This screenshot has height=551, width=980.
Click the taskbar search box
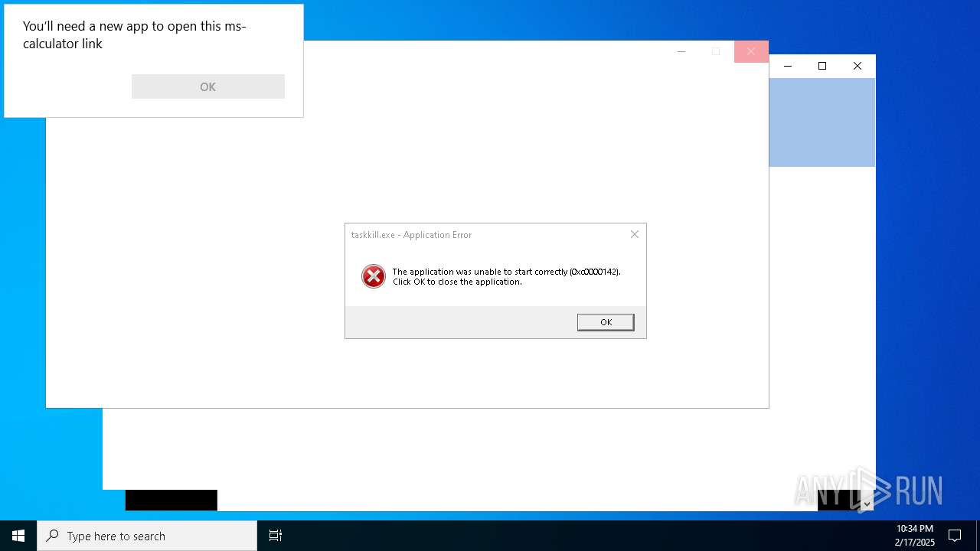coord(147,536)
